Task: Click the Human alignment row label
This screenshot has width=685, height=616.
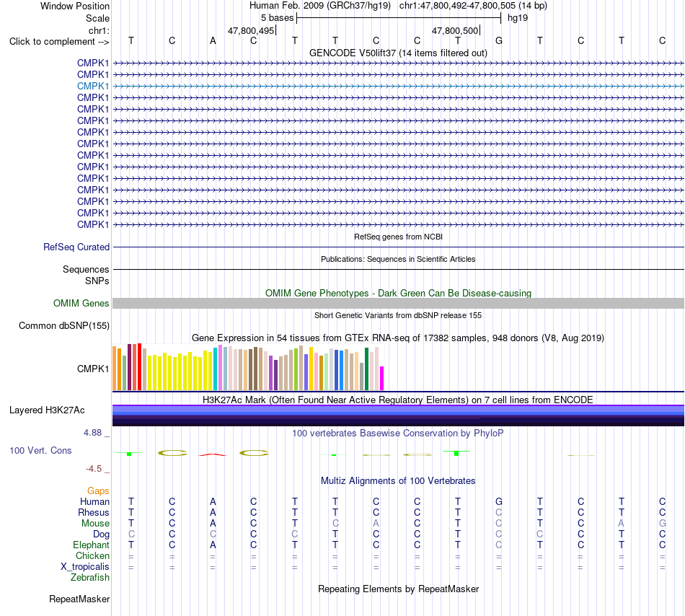Action: pyautogui.click(x=94, y=501)
